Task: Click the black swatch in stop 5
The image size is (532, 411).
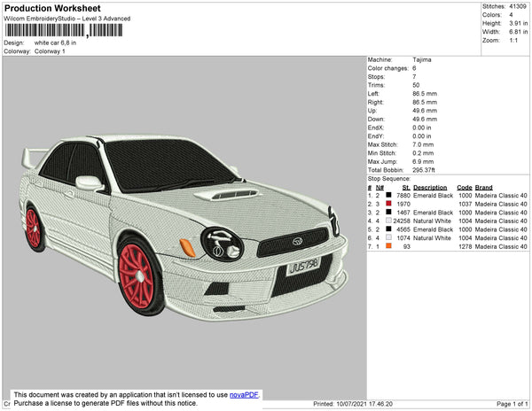Action: tap(388, 229)
